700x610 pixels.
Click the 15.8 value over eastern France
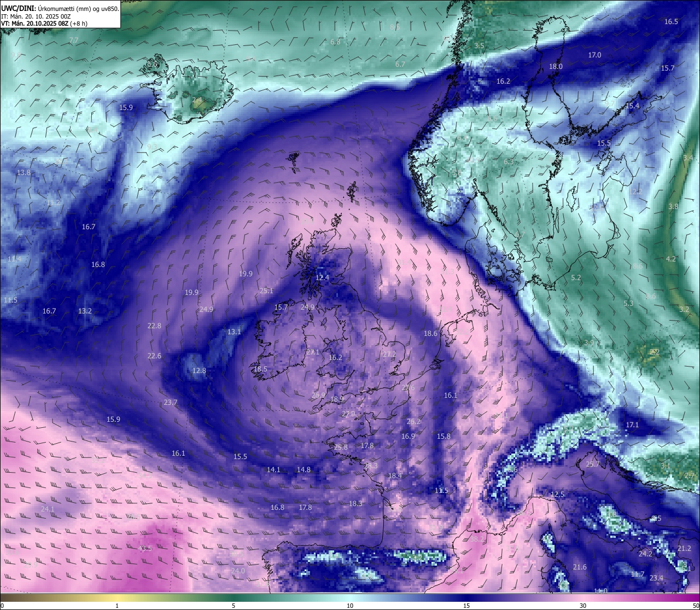[x=444, y=437]
